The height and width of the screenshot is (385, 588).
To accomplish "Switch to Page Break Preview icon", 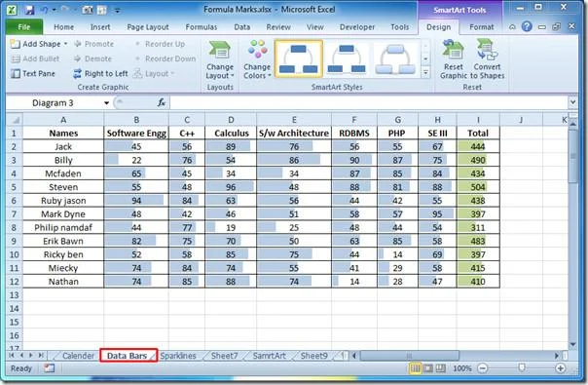I will (441, 368).
